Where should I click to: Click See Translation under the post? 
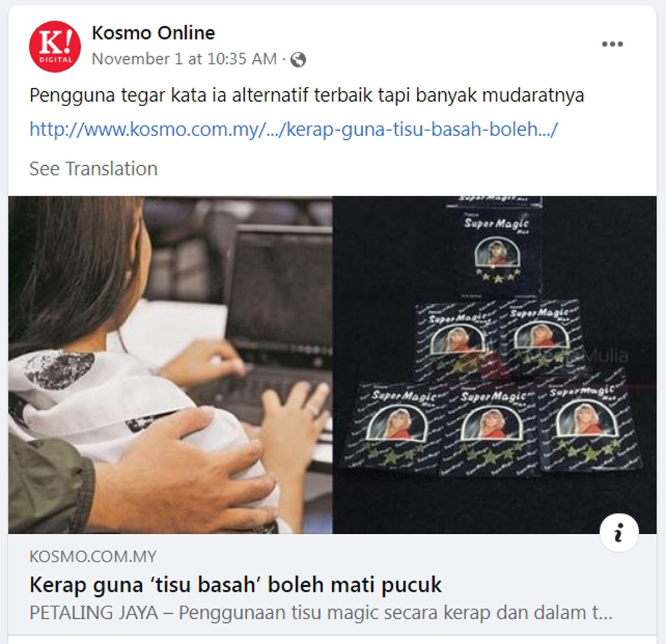coord(94,168)
